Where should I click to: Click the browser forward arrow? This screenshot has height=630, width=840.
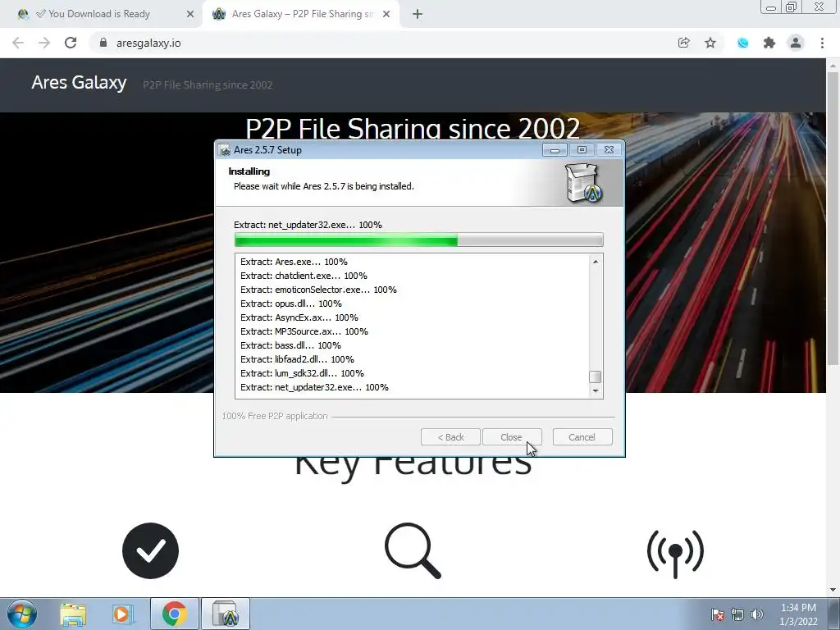44,43
